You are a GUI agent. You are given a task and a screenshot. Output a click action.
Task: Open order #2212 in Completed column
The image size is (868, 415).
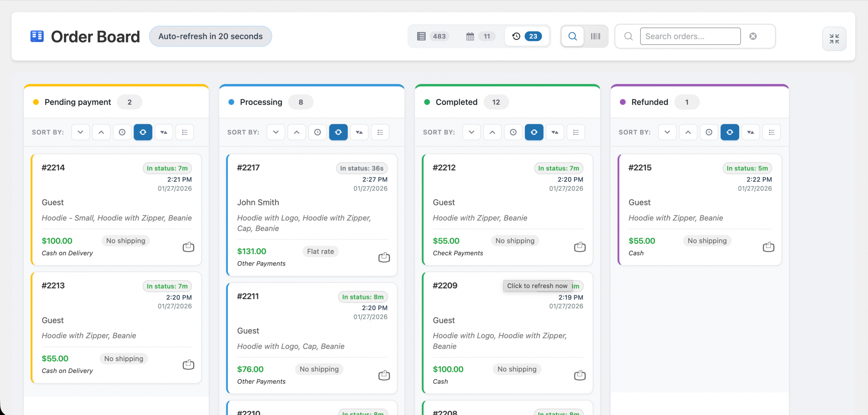tap(444, 168)
